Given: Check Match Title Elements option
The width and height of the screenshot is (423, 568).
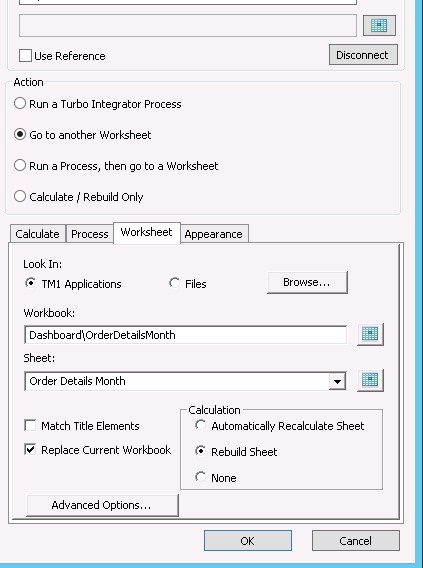Looking at the screenshot, I should coord(30,425).
